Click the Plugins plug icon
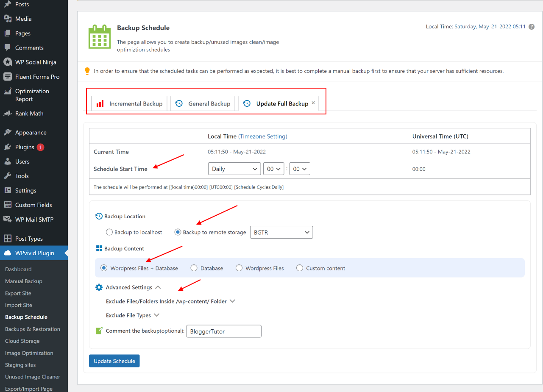This screenshot has height=392, width=543. (x=8, y=147)
